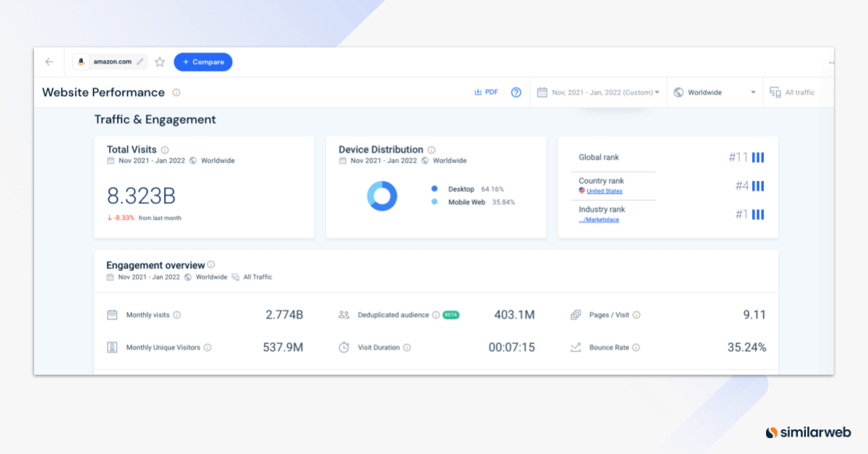Click the 2.774B monthly visits value

pyautogui.click(x=284, y=315)
